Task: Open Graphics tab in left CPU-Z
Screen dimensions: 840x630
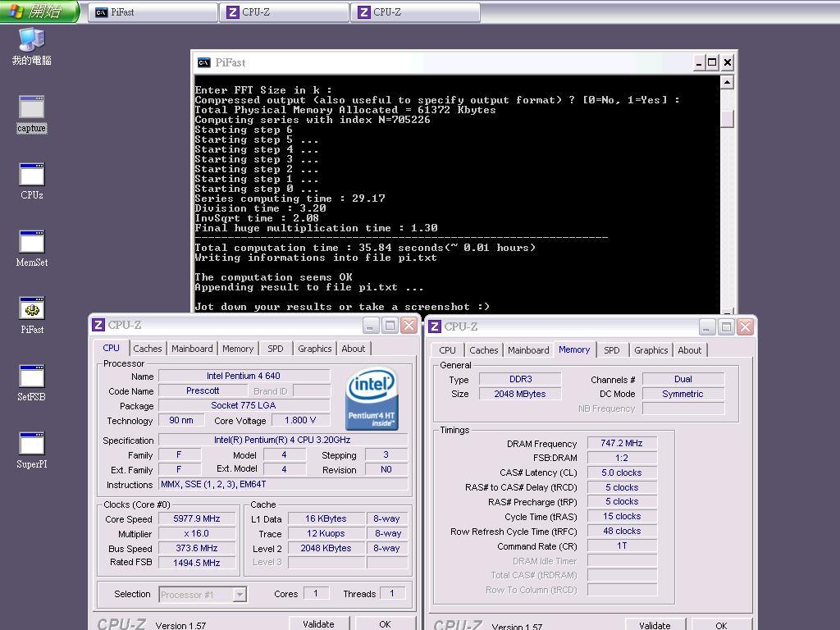Action: pyautogui.click(x=315, y=349)
